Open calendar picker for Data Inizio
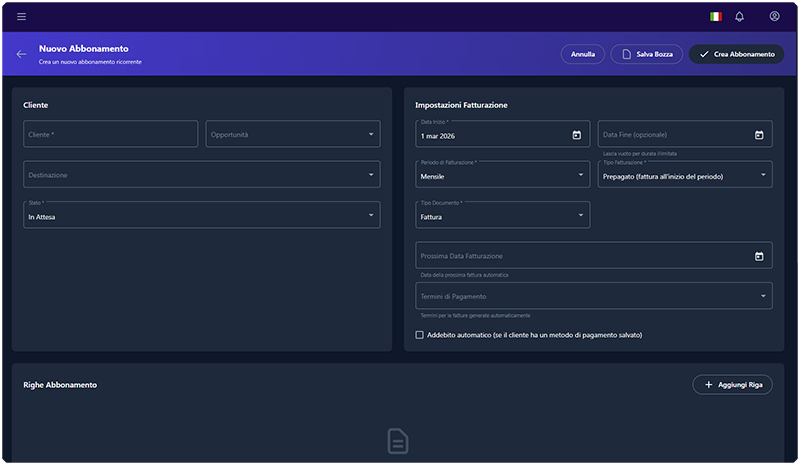 [576, 135]
